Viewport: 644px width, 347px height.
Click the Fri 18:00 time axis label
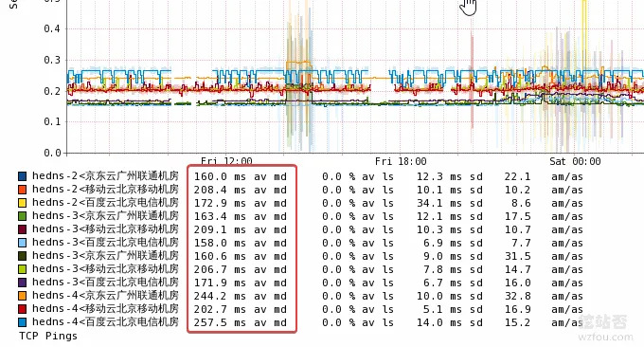(401, 161)
